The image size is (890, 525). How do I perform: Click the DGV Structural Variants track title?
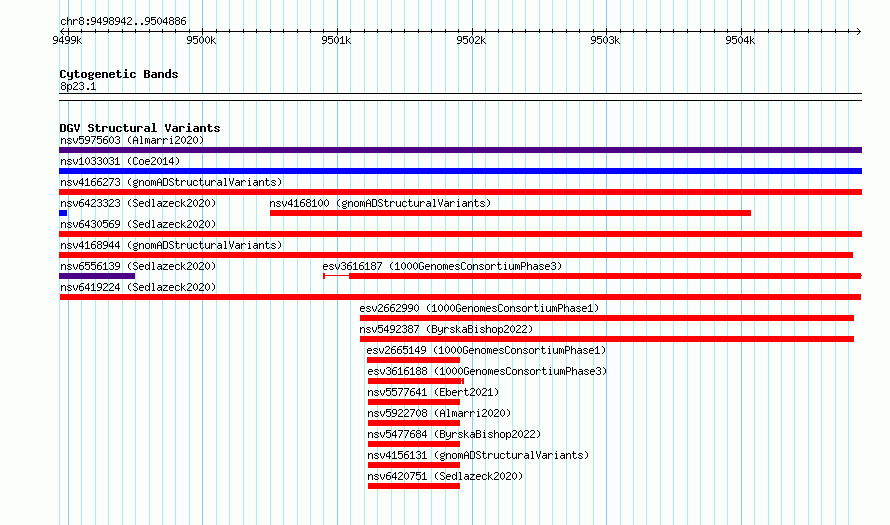(x=140, y=128)
